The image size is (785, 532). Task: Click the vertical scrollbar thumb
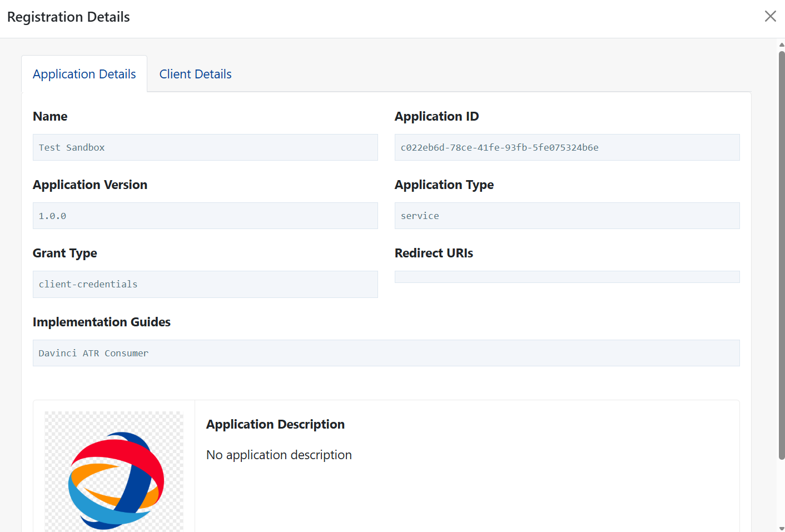click(781, 256)
